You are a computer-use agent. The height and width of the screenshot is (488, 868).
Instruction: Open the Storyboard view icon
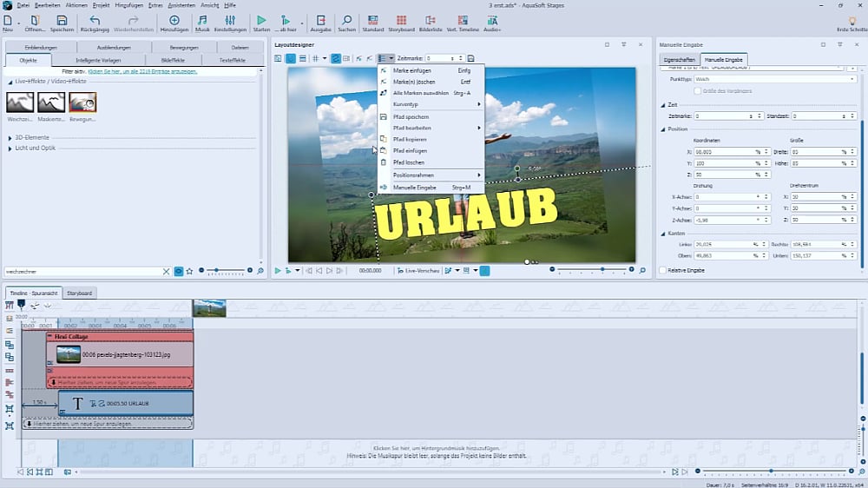point(401,19)
